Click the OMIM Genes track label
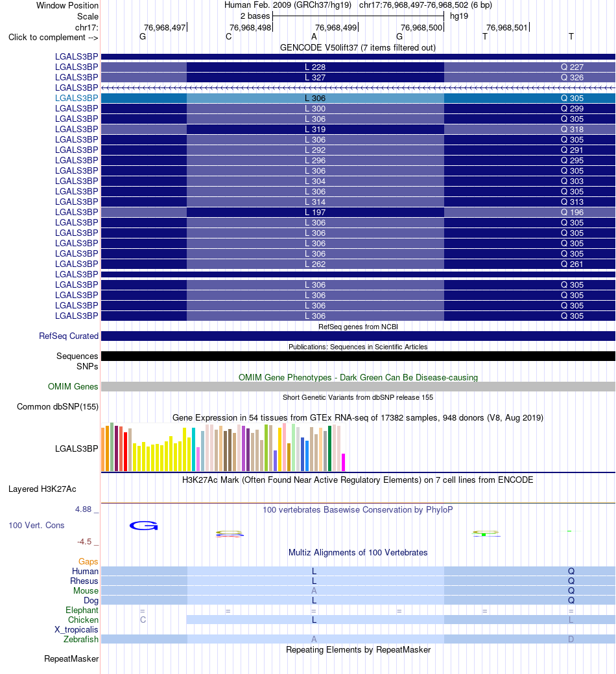Image resolution: width=616 pixels, height=674 pixels. [73, 386]
